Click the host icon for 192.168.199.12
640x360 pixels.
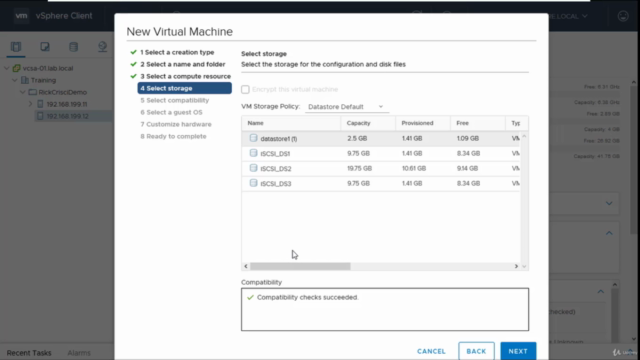tap(40, 116)
